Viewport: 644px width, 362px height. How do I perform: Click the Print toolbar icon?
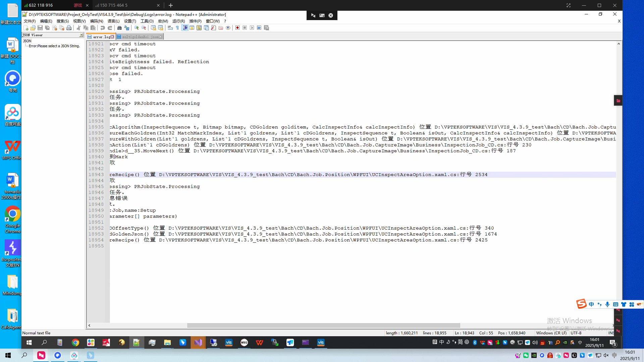point(69,28)
